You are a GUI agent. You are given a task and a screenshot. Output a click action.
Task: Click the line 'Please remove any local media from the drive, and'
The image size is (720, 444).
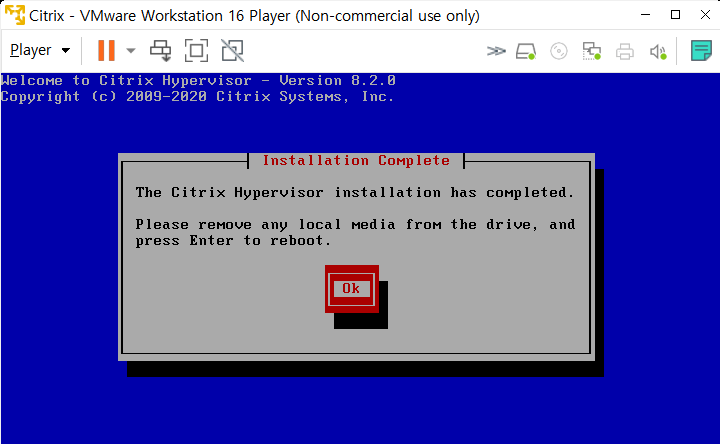click(355, 225)
